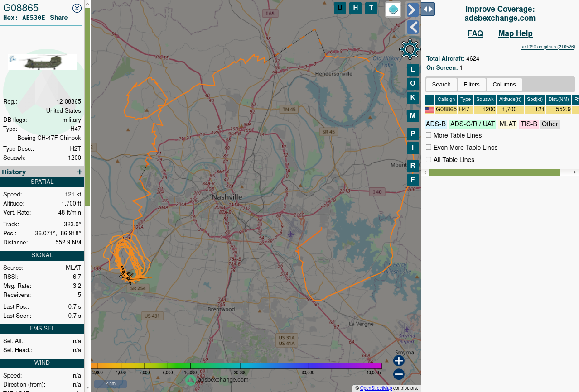Enable All Table Lines checkbox
The height and width of the screenshot is (392, 579).
click(429, 159)
